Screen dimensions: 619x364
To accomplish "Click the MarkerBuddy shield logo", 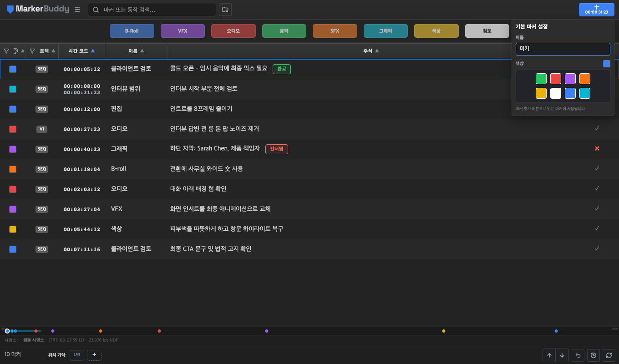I will pyautogui.click(x=10, y=10).
